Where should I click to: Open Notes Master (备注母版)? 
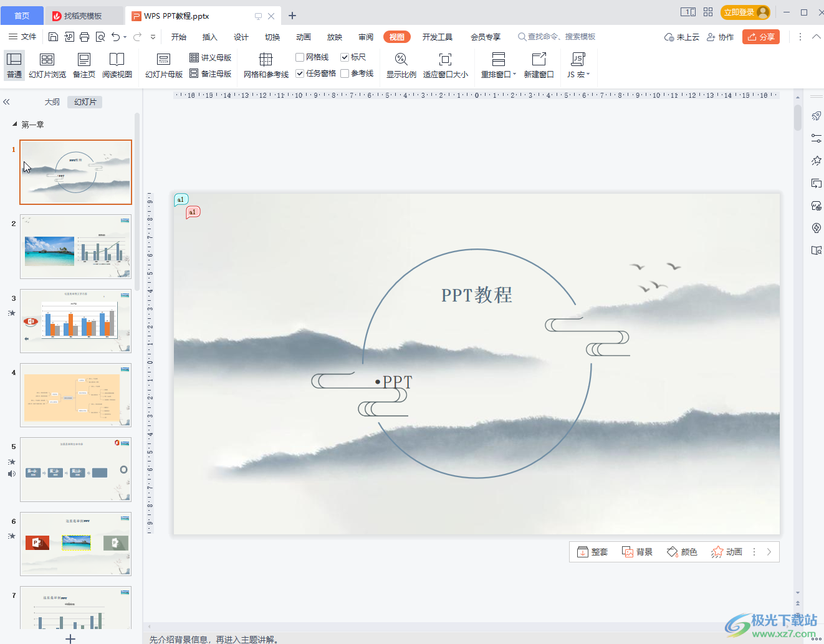coord(211,73)
